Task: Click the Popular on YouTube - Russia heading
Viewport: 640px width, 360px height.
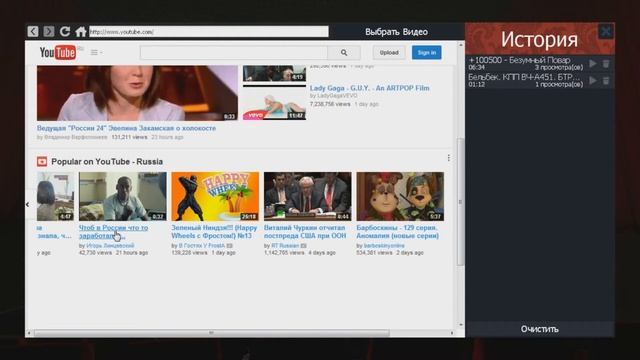Action: [x=107, y=162]
